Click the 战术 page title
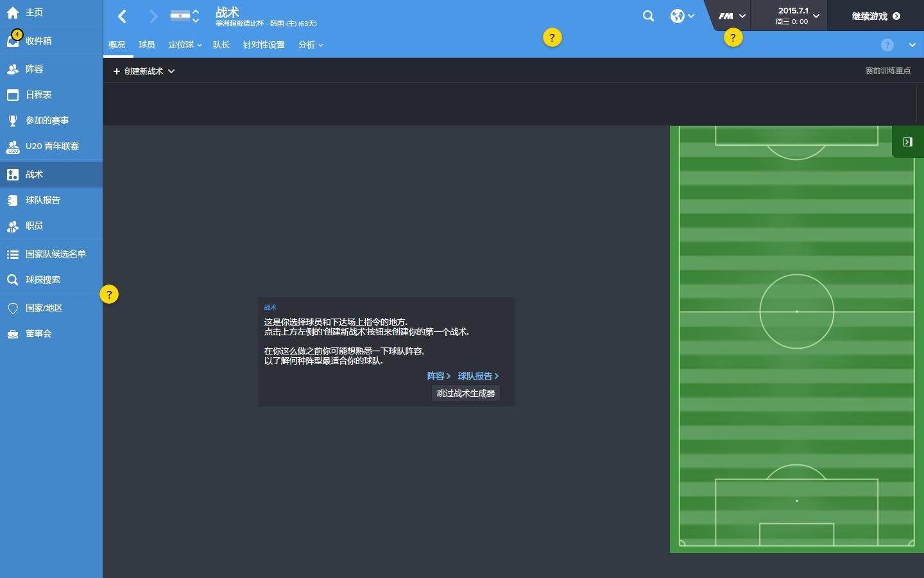Image resolution: width=924 pixels, height=578 pixels. (227, 12)
